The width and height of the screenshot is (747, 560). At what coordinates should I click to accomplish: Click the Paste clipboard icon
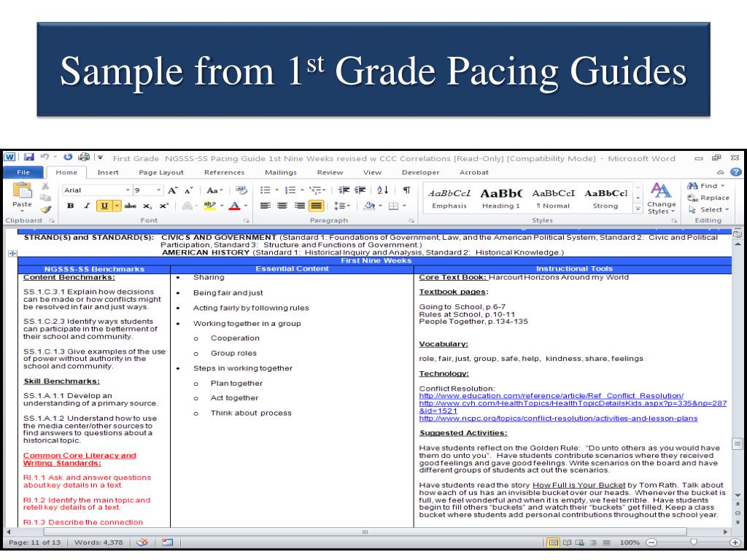click(23, 191)
